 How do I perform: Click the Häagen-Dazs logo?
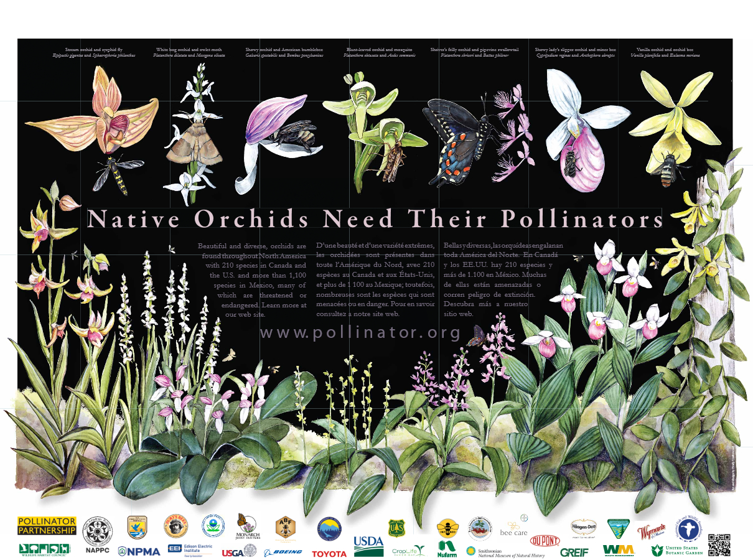pos(583,526)
